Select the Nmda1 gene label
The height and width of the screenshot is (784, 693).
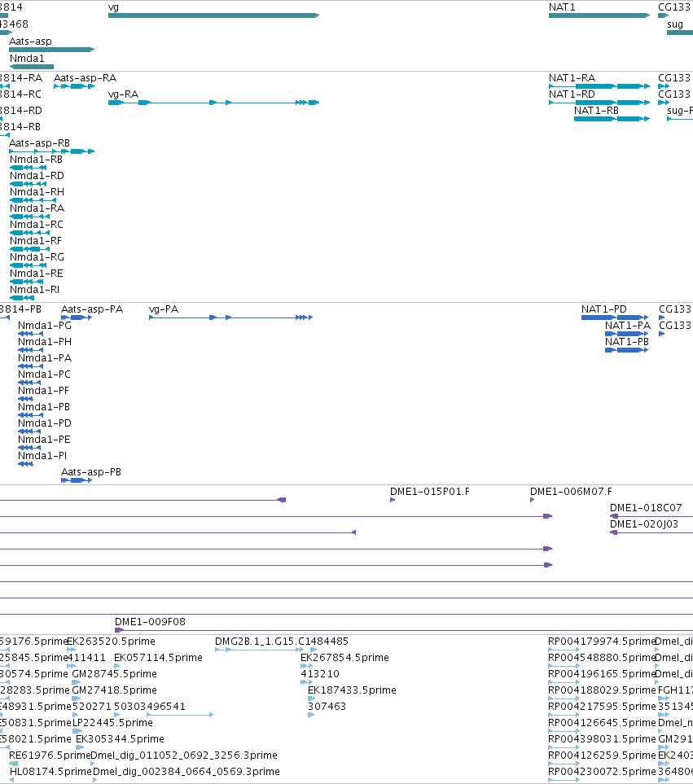27,59
